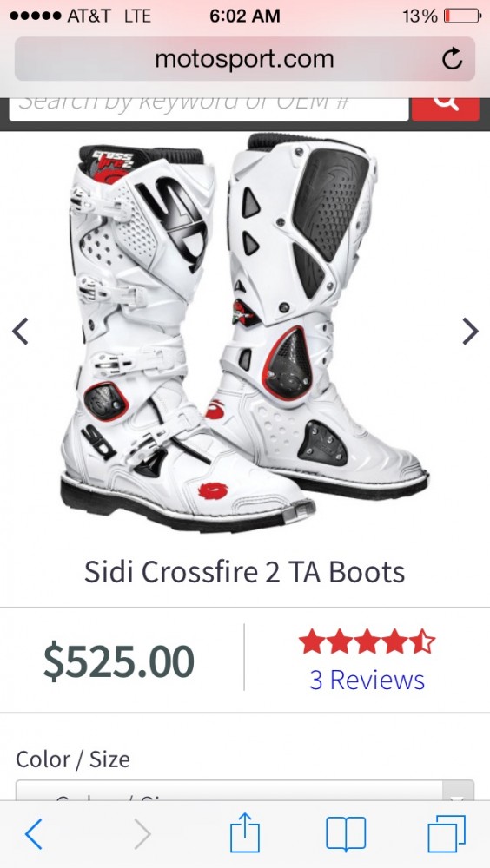
Task: Tap the Color / Size label
Action: tap(73, 759)
